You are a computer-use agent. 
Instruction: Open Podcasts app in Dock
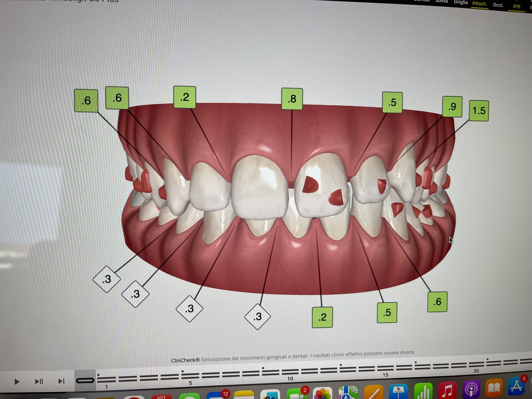tap(471, 390)
